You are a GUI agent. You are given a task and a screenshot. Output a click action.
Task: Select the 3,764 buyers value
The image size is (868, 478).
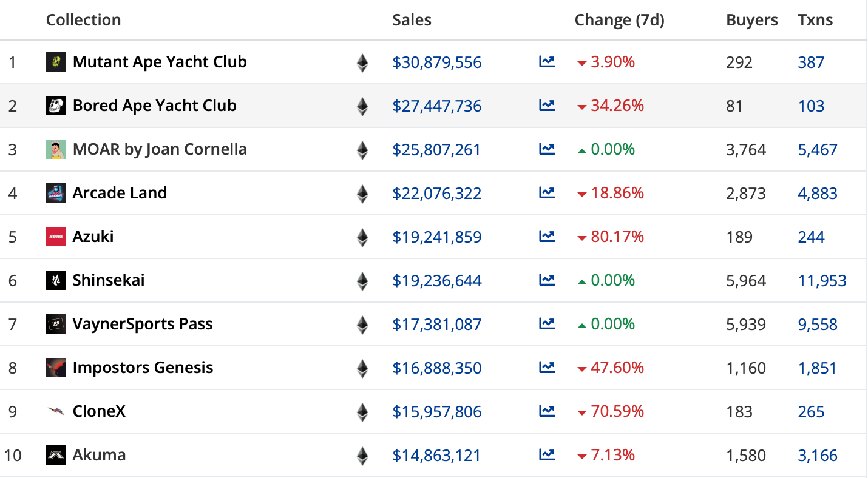(746, 150)
